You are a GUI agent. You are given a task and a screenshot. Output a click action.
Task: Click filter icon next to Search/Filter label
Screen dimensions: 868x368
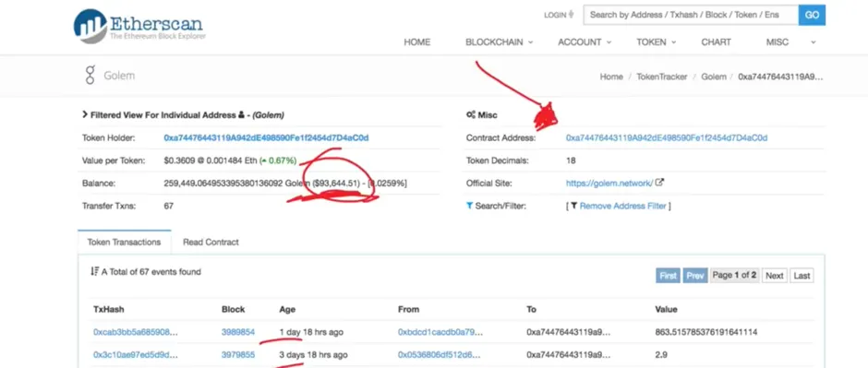(x=469, y=206)
